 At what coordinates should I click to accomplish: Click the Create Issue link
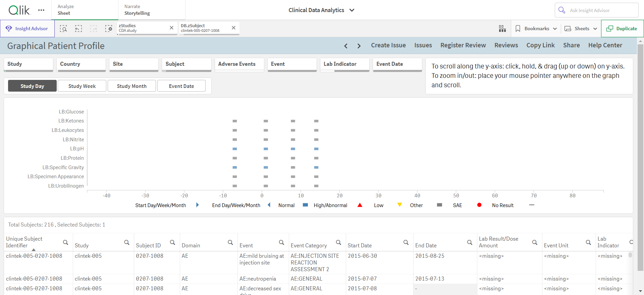388,45
